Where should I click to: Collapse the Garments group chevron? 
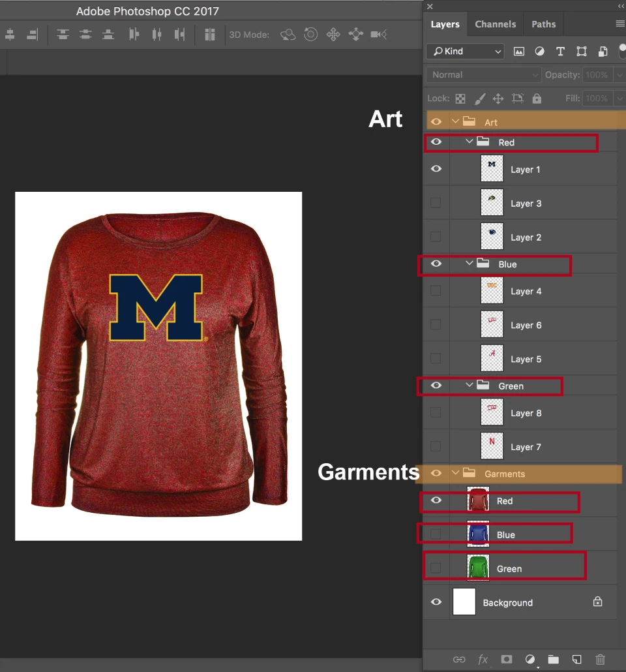pos(455,473)
